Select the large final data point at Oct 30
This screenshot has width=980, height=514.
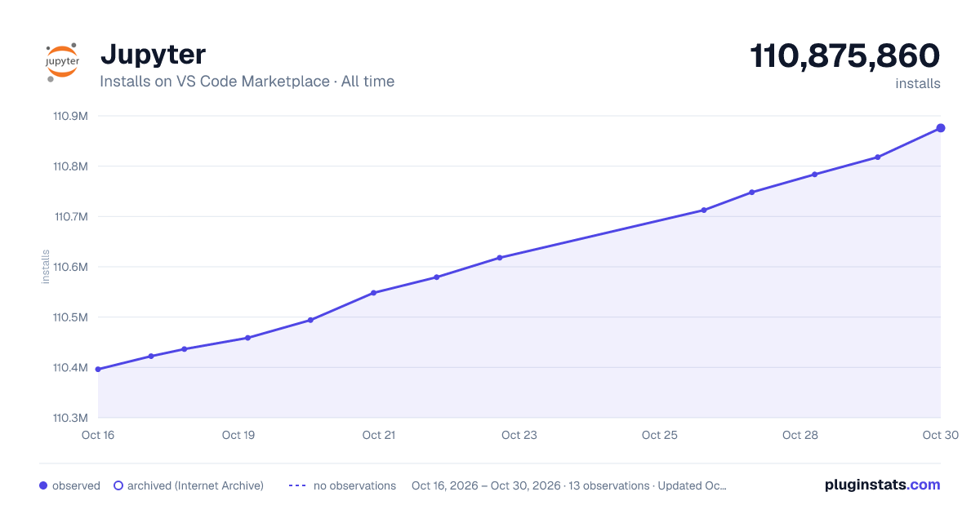tap(941, 128)
